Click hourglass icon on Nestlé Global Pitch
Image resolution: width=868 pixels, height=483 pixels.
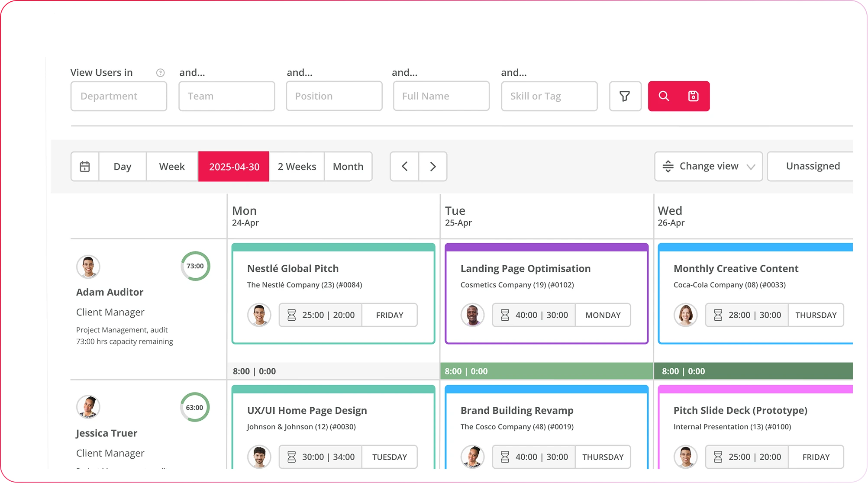pyautogui.click(x=291, y=315)
